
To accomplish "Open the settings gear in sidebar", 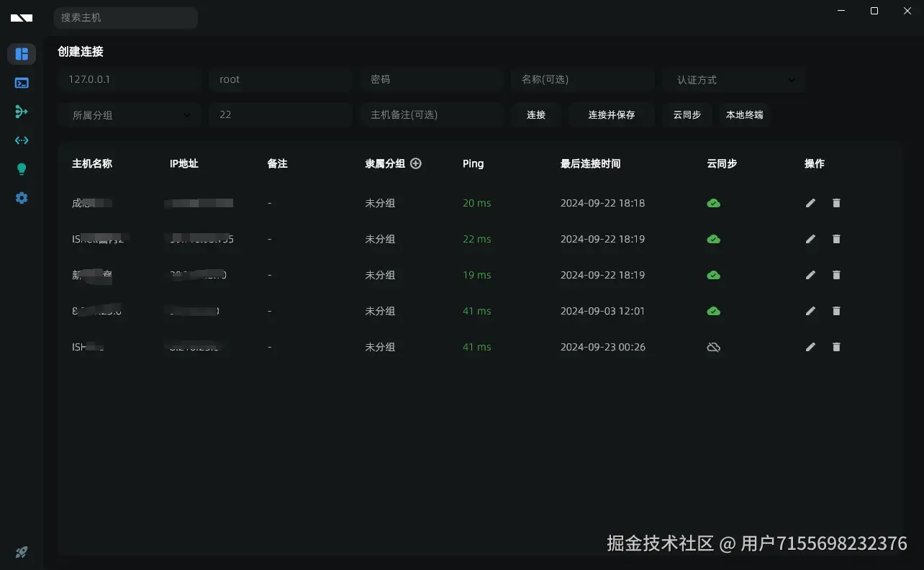I will click(x=22, y=198).
